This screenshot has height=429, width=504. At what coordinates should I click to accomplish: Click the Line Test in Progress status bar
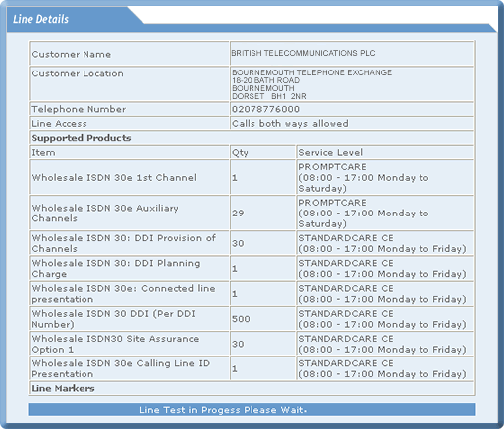[x=252, y=410]
